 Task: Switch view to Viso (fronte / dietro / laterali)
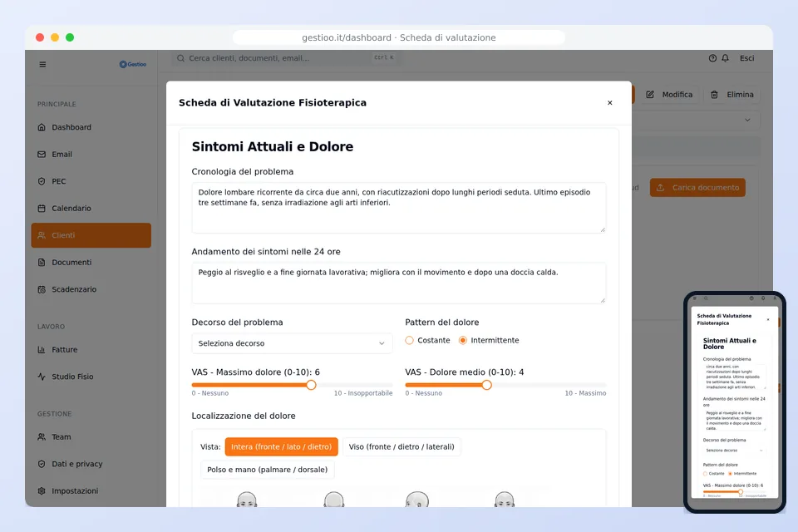point(401,447)
